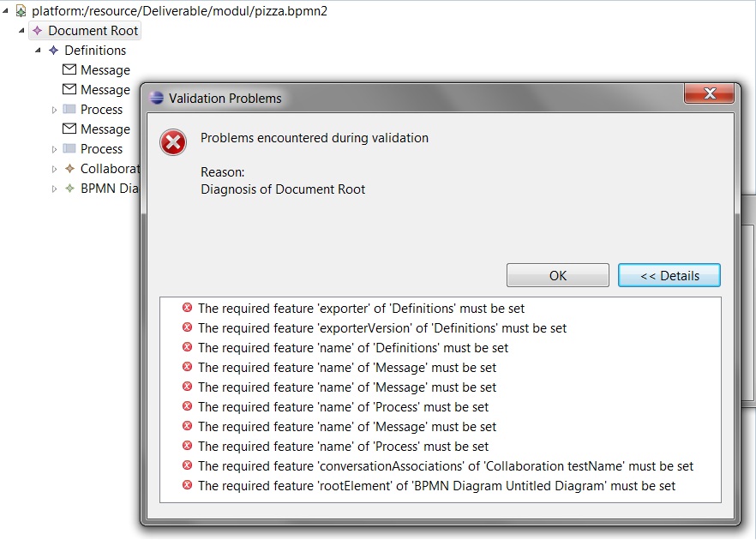Click 'Problems encountered during validation' text
Screen dimensions: 756x540
point(315,138)
